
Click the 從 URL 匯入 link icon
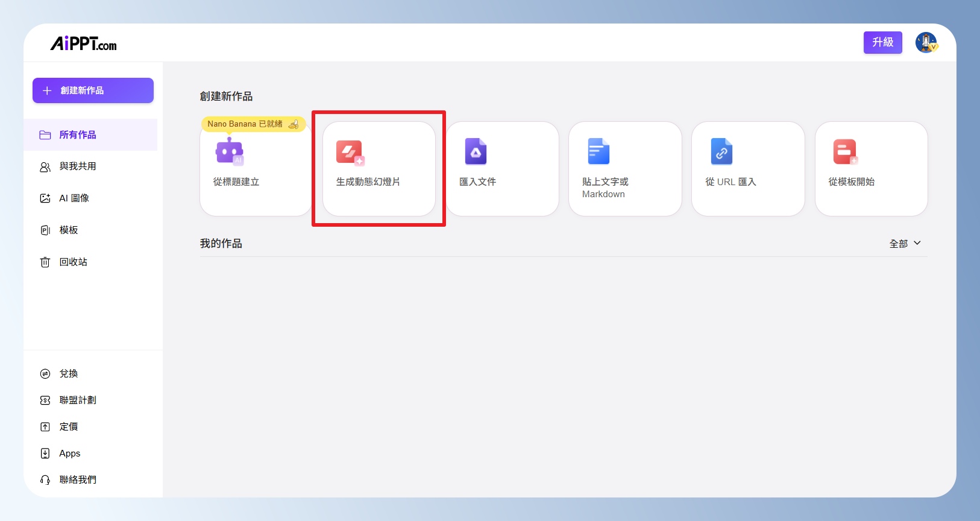coord(721,151)
